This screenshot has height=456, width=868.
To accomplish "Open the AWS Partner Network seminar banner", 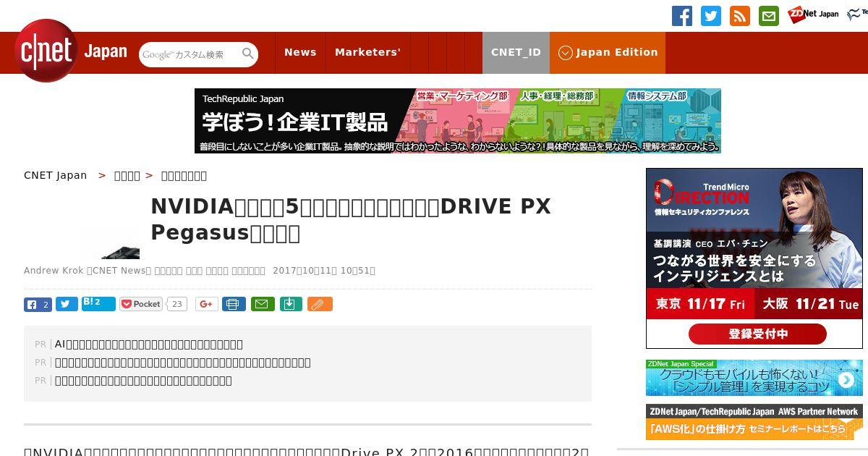I will [754, 422].
